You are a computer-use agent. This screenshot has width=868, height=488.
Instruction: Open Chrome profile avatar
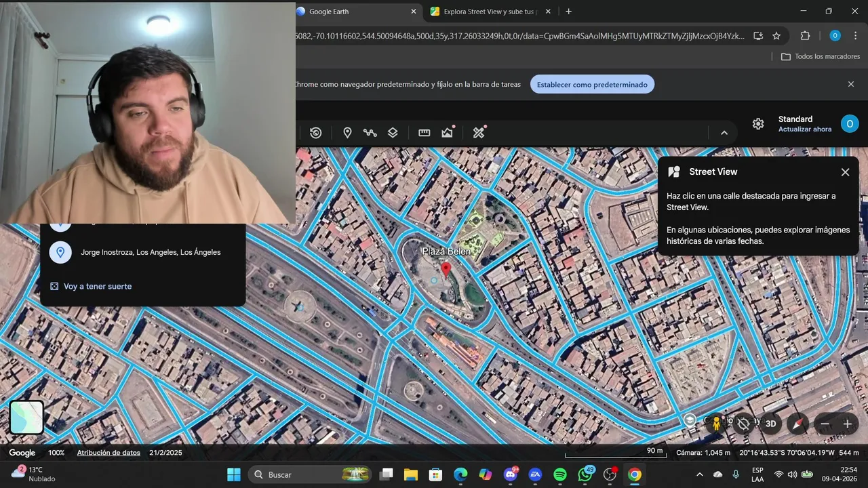pyautogui.click(x=835, y=36)
